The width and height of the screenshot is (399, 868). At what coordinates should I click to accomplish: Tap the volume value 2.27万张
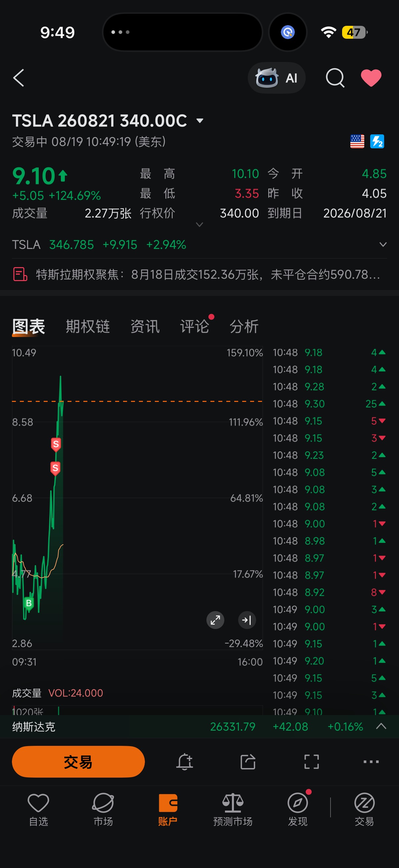click(x=108, y=213)
